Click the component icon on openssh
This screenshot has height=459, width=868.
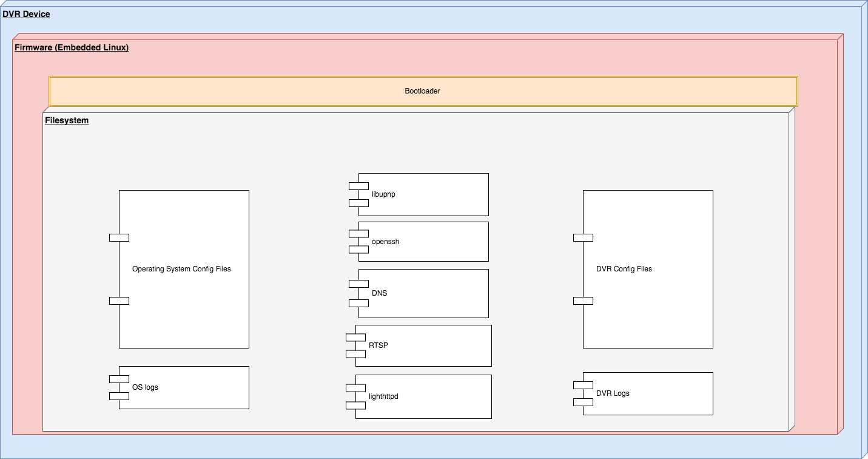[358, 242]
